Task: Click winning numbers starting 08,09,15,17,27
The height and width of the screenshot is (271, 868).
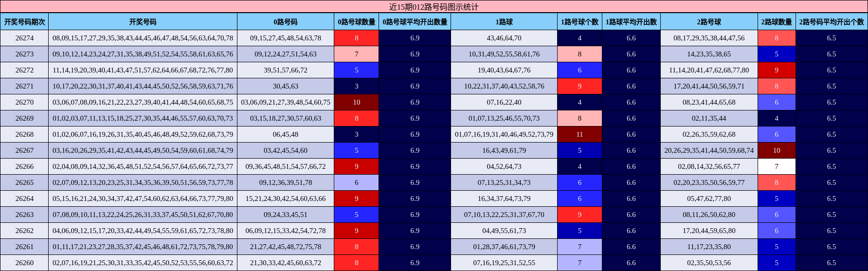Action: [143, 38]
